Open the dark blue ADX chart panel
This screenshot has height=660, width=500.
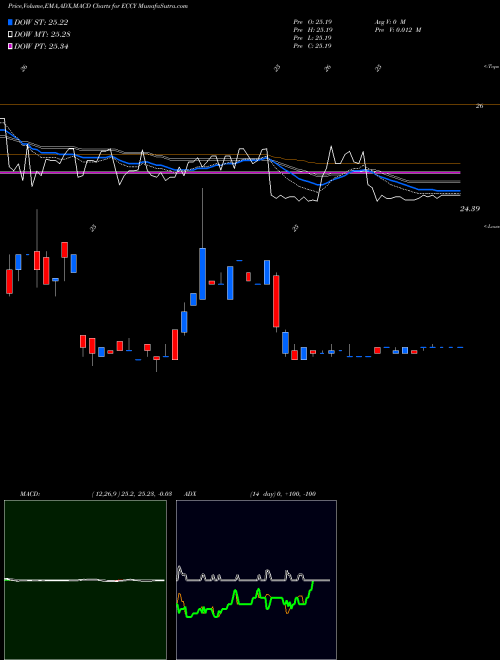(x=256, y=580)
